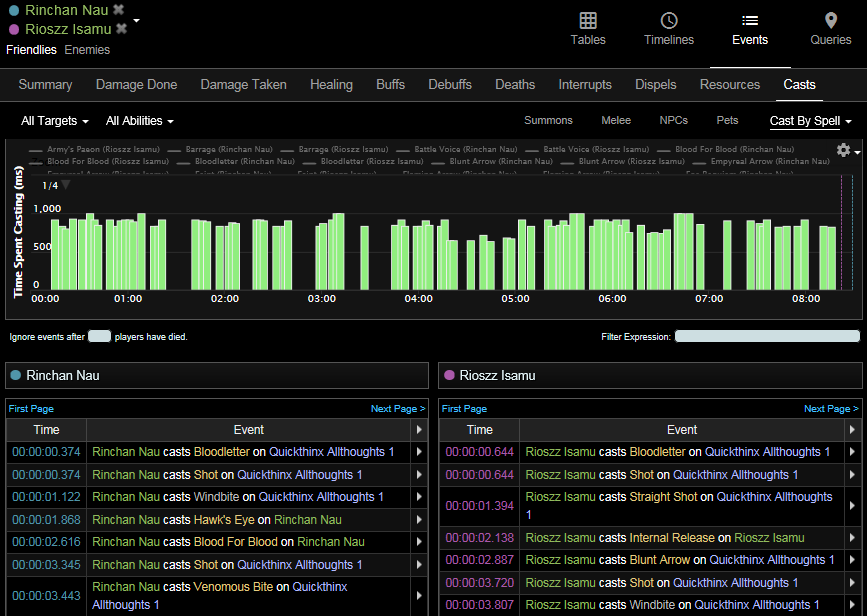Image resolution: width=867 pixels, height=616 pixels.
Task: Remove Rinchan Nau with the X icon
Action: 119,10
